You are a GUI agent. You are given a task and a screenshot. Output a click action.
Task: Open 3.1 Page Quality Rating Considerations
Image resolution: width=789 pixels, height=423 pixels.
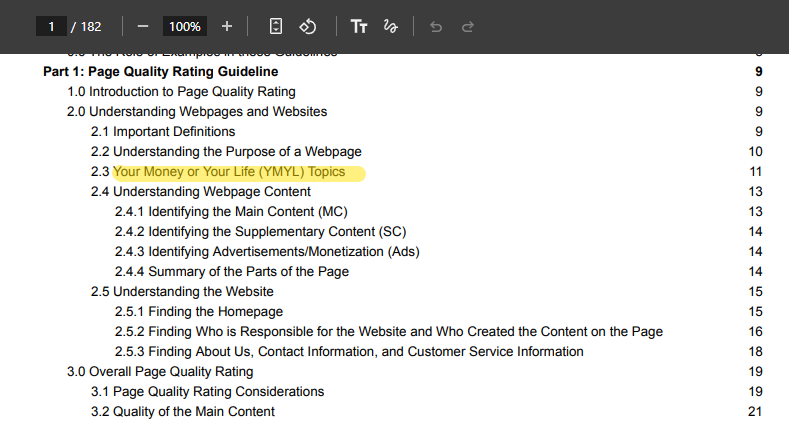point(207,391)
